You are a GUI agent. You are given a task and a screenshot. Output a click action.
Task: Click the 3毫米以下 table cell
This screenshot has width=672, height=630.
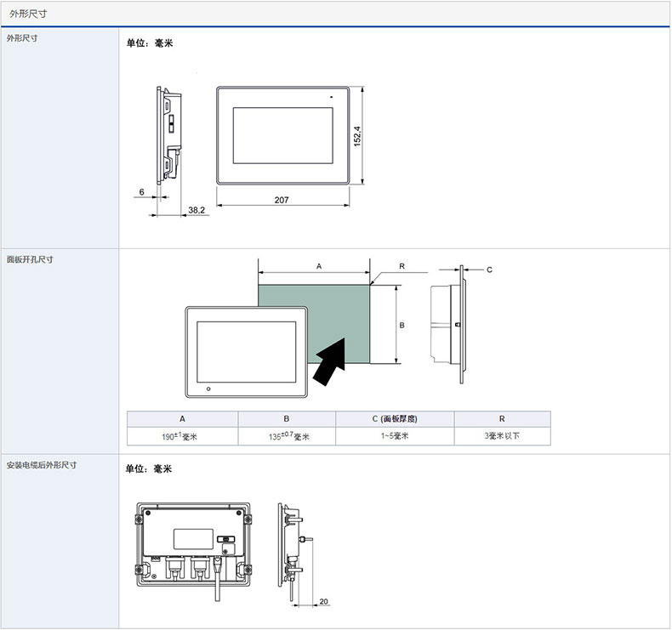(x=502, y=436)
